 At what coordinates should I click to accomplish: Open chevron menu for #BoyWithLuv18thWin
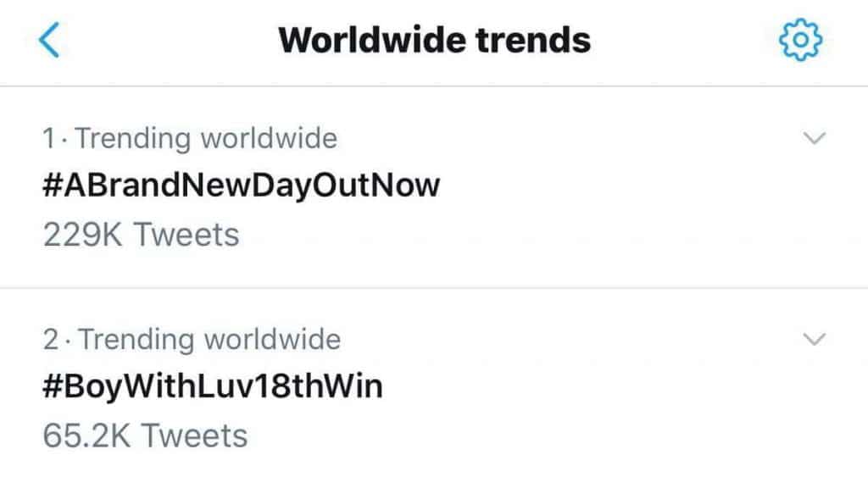(x=813, y=340)
